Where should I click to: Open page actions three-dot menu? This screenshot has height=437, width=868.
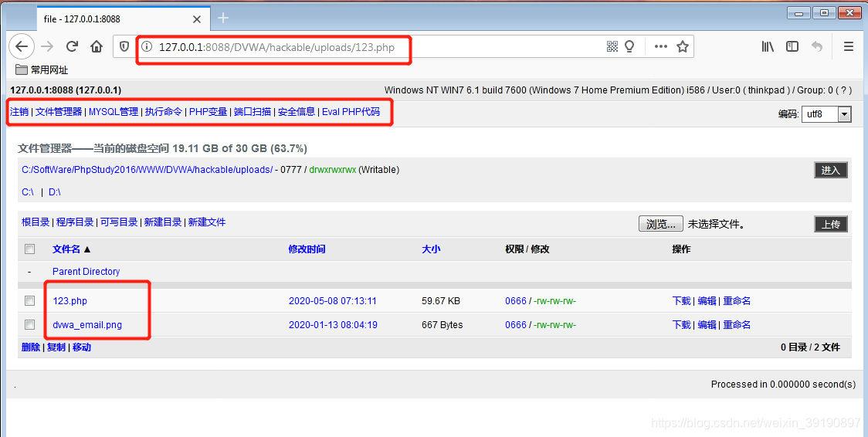(660, 46)
